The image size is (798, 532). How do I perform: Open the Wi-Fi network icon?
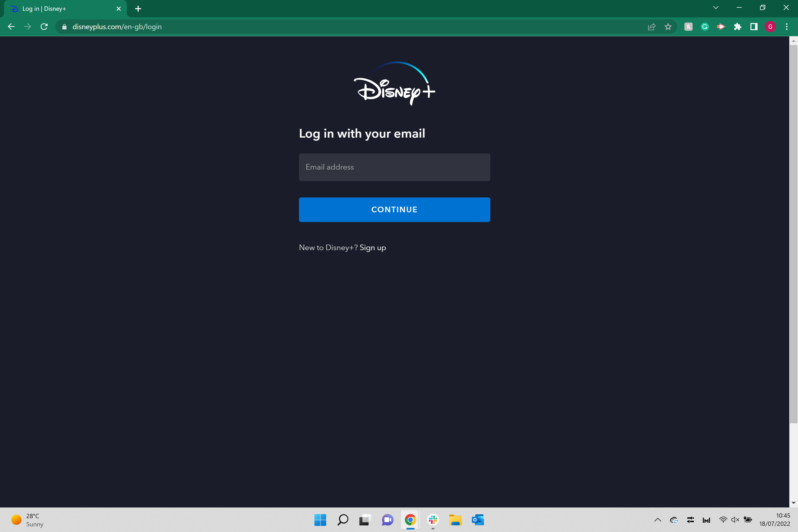click(723, 520)
